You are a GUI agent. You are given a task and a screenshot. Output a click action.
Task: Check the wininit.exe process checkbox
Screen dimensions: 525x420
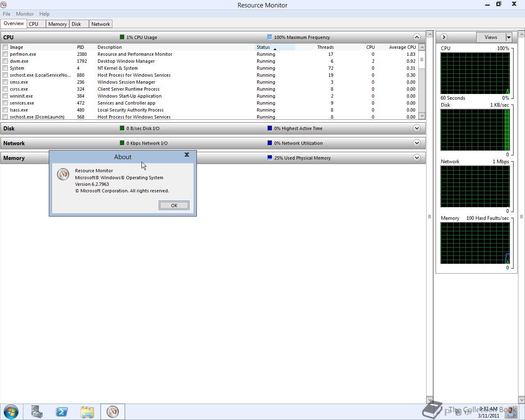click(x=5, y=96)
